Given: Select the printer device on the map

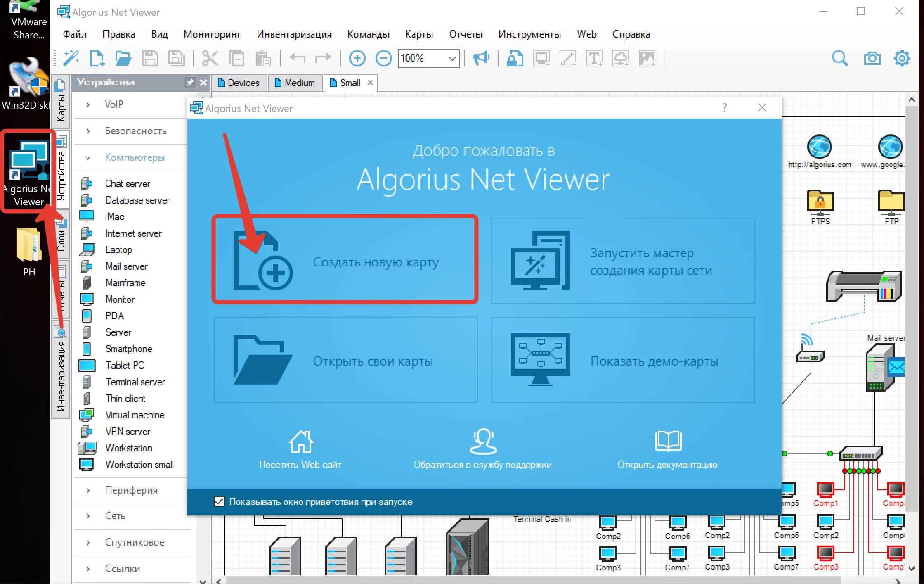Looking at the screenshot, I should 863,286.
